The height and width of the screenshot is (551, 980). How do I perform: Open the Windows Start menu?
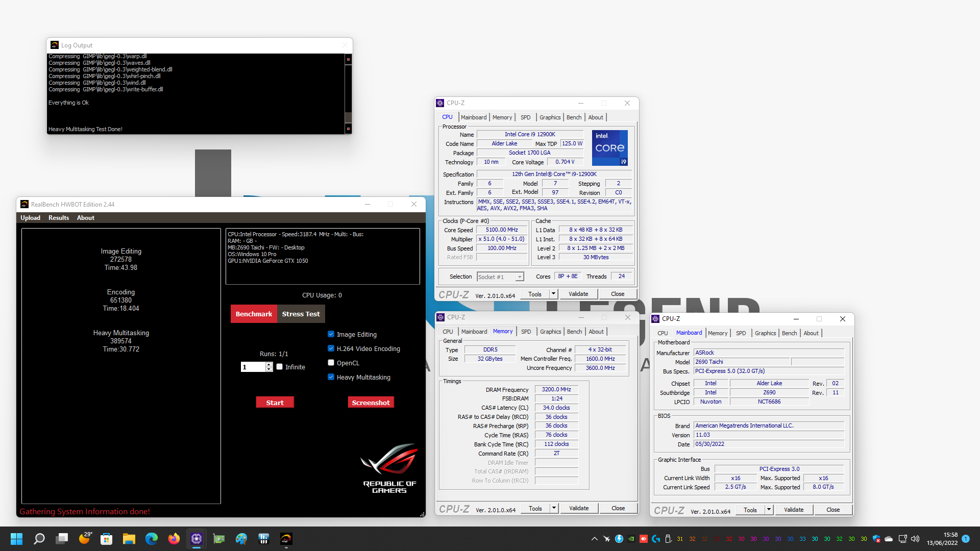(16, 539)
